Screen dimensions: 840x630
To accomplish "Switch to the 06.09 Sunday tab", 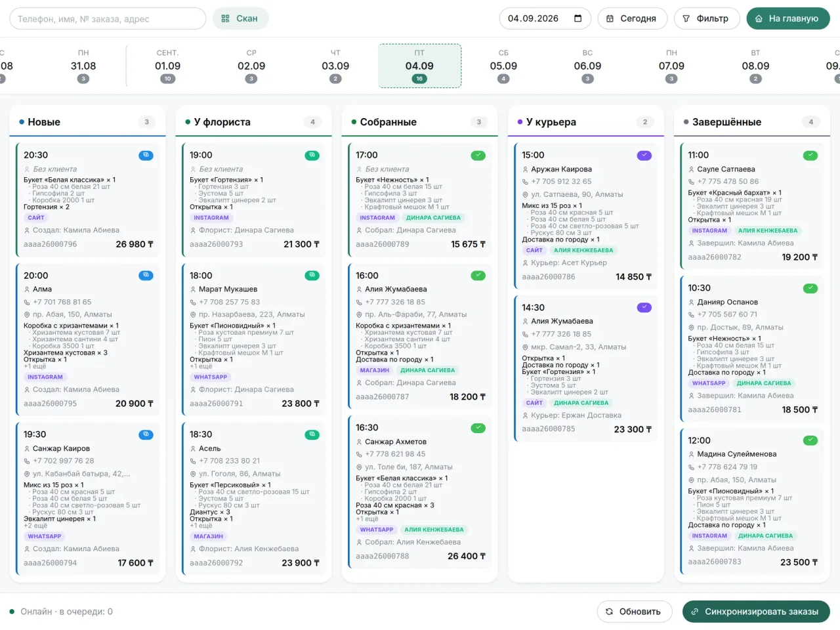I will [587, 66].
